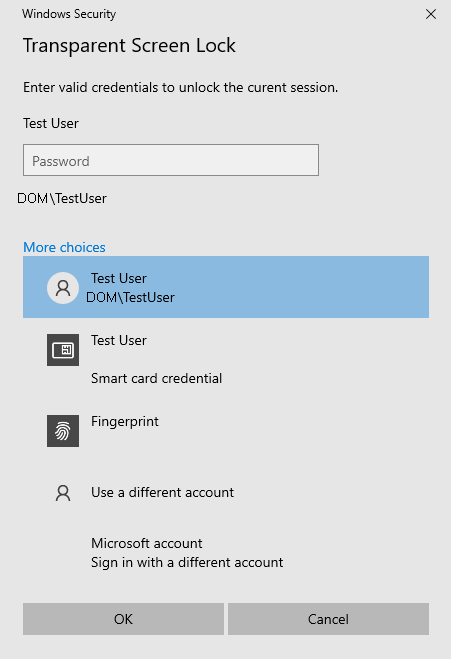Click Test User name in smart card option

click(119, 340)
